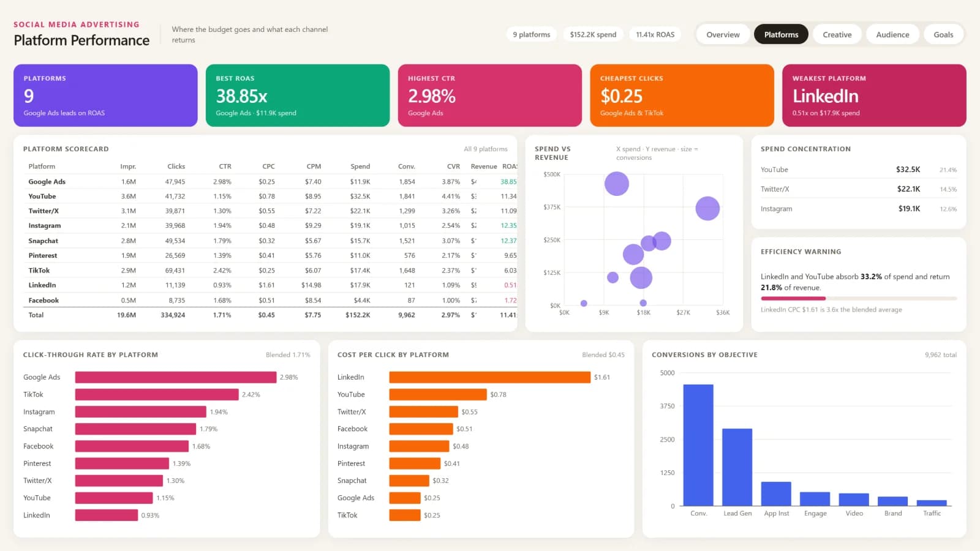Image resolution: width=980 pixels, height=551 pixels.
Task: Click the Snapchat $0.32 CPC bar
Action: [409, 481]
